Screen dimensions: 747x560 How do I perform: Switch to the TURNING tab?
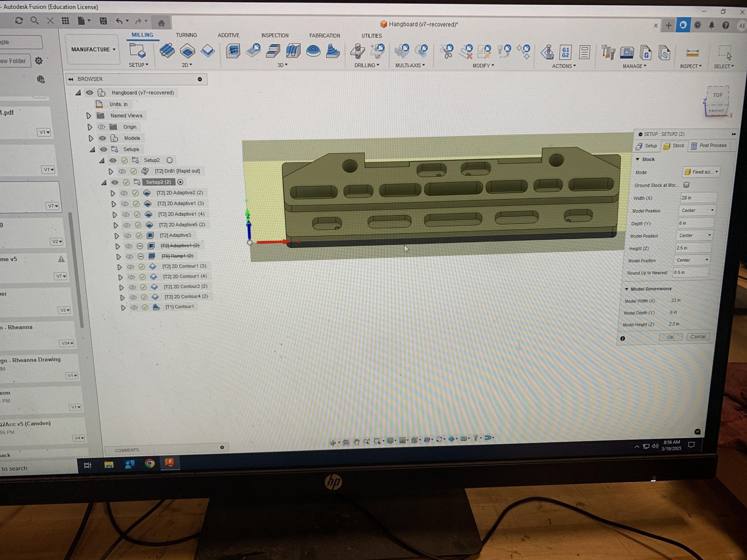186,35
